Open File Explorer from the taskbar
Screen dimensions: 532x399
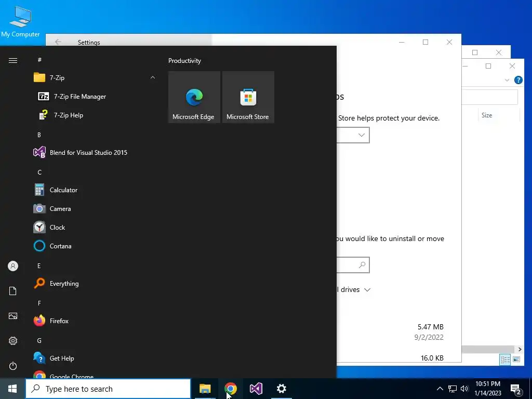pyautogui.click(x=205, y=389)
